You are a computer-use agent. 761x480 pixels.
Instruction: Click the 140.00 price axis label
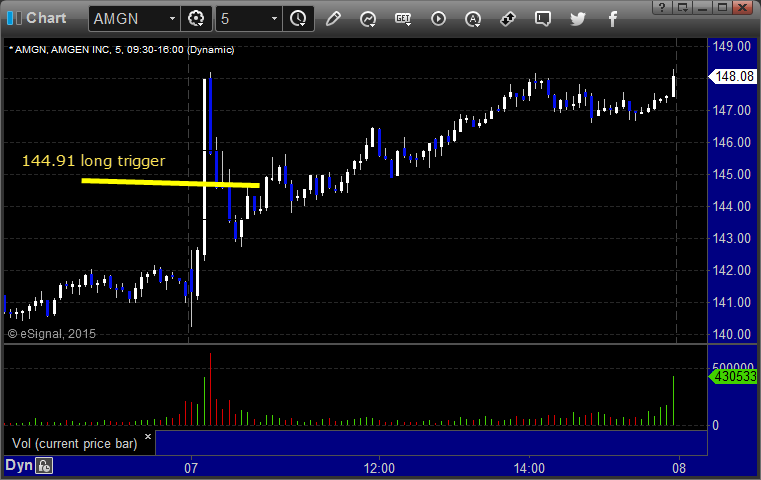[731, 334]
